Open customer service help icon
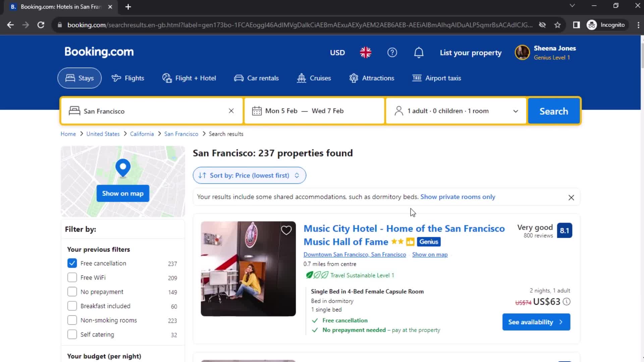Screen dimensions: 644x362 (392, 53)
